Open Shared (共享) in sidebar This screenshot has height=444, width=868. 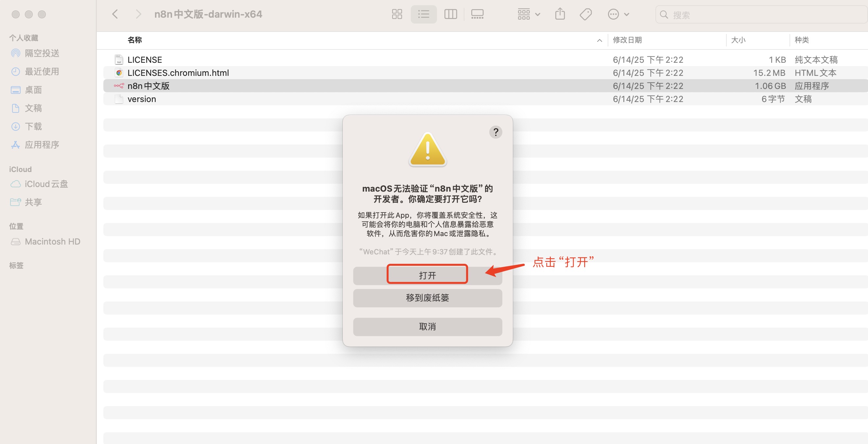pyautogui.click(x=26, y=202)
